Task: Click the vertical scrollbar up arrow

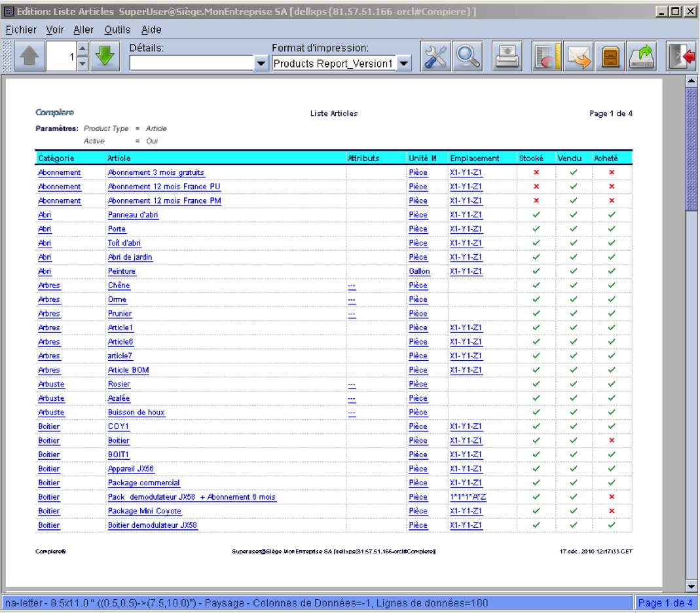Action: [691, 81]
